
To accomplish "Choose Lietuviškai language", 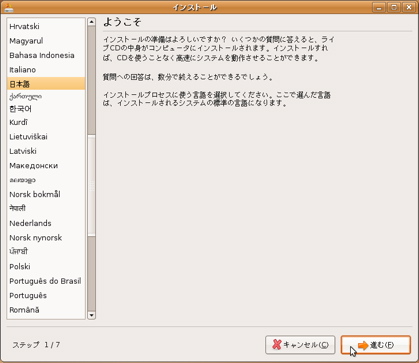I will coord(46,137).
